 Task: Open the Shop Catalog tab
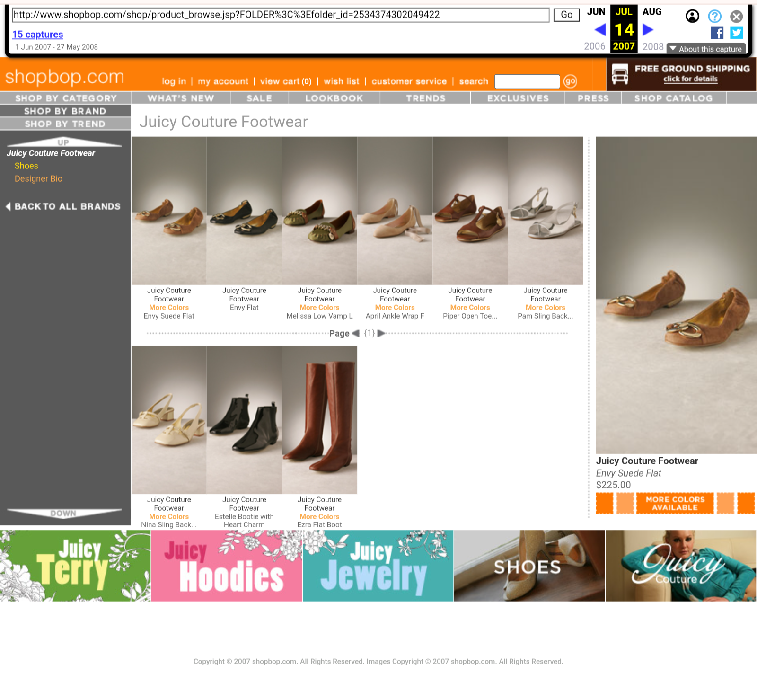[x=673, y=98]
